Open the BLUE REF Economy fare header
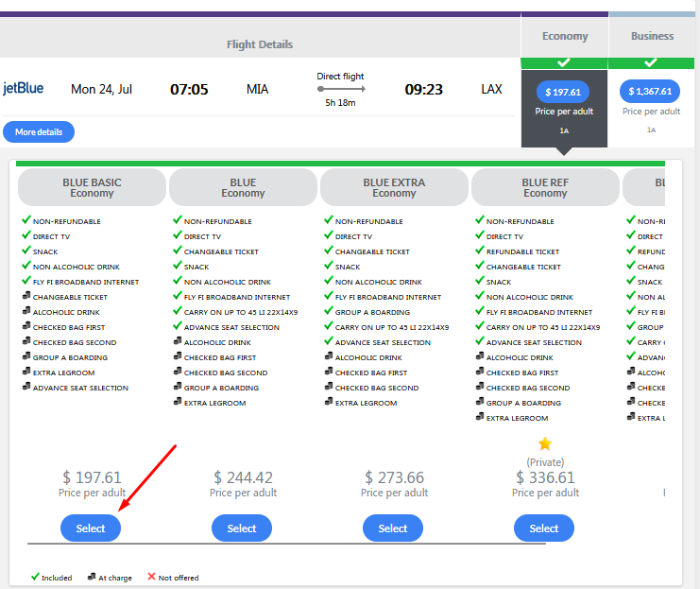Image resolution: width=700 pixels, height=589 pixels. tap(545, 188)
